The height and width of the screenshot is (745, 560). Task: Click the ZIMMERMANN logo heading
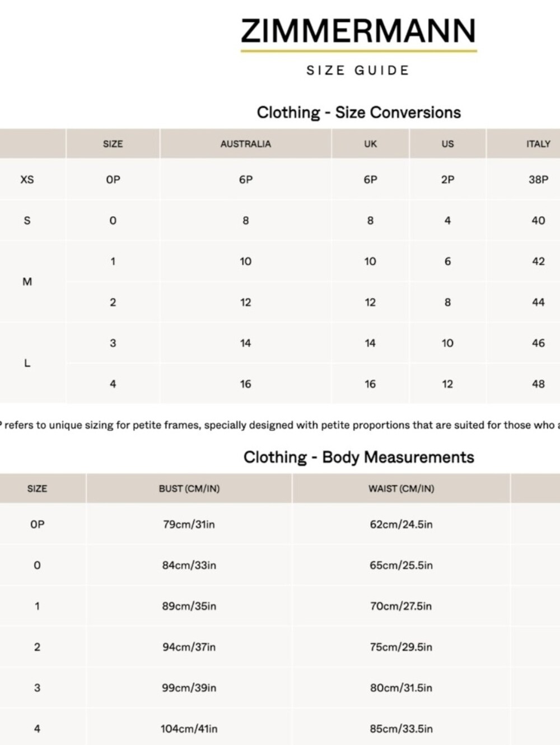pos(358,31)
